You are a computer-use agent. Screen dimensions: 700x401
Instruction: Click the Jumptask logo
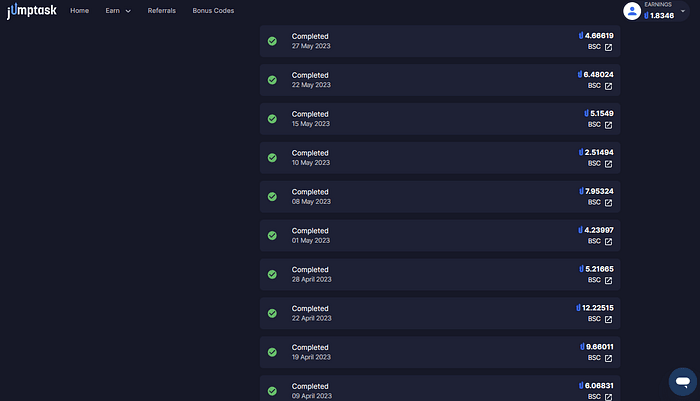coord(32,10)
